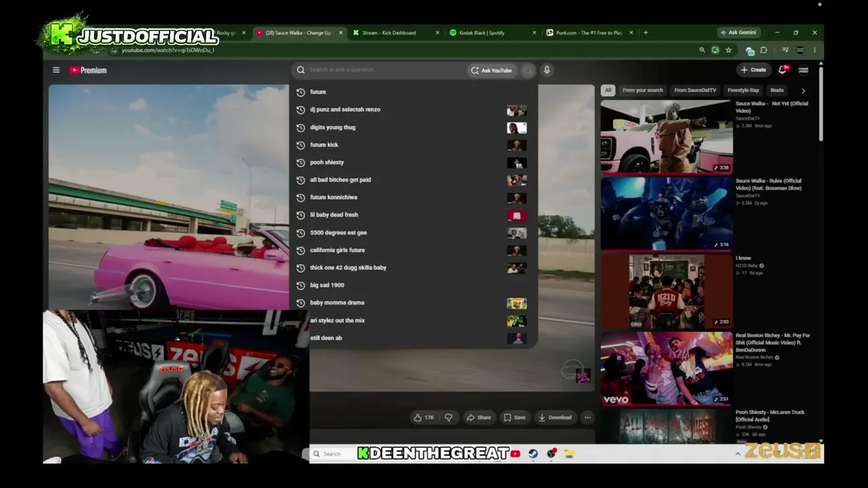Dislike the video with thumbs-down
The image size is (868, 488).
[448, 418]
